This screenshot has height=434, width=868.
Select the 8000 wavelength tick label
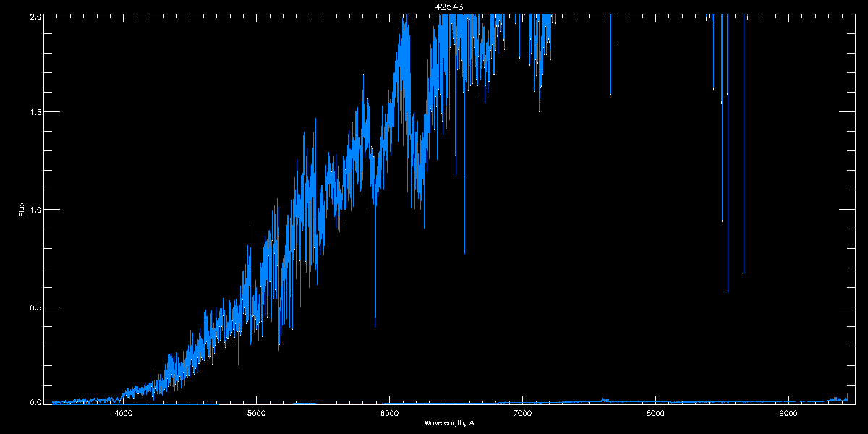[x=655, y=414]
